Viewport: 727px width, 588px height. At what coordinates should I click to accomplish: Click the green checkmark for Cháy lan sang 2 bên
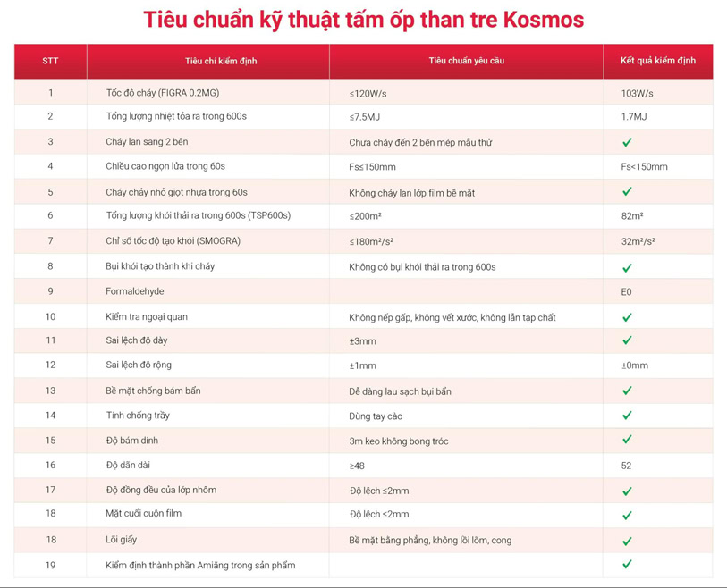[627, 142]
